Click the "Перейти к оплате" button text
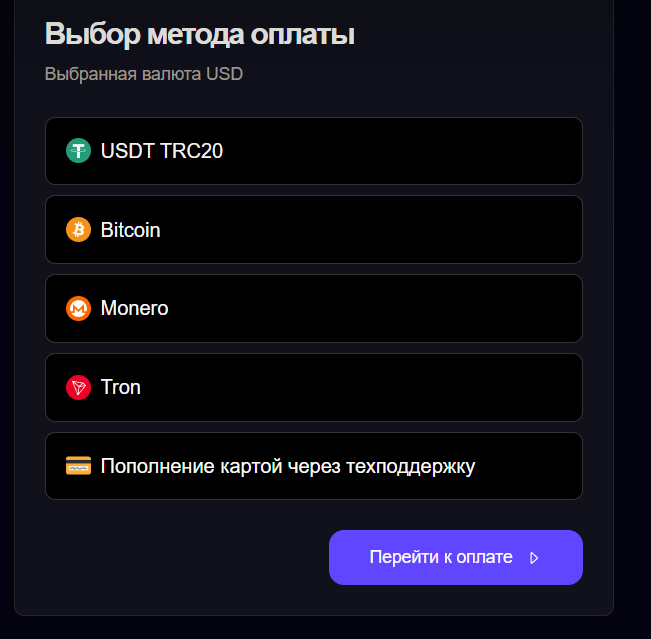 pos(441,558)
